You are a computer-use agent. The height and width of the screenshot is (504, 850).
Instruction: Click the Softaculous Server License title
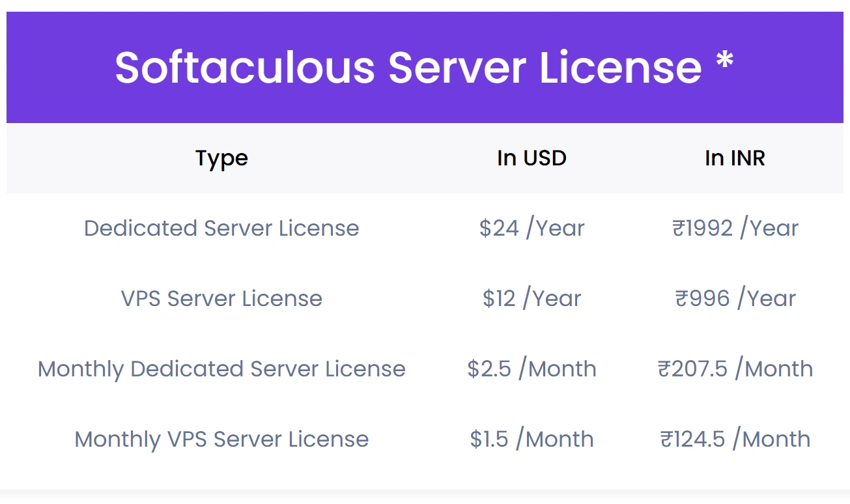pos(408,67)
